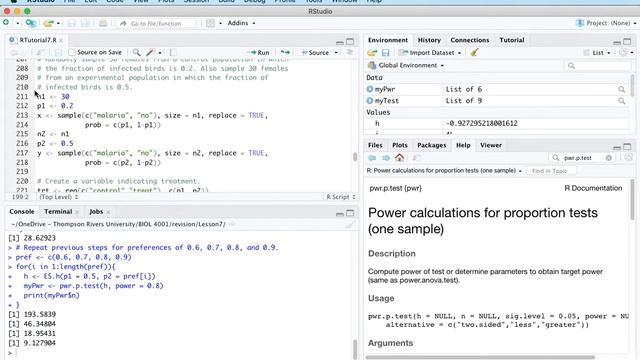The width and height of the screenshot is (640, 360).
Task: Click the Re-run previous code icon
Action: tap(285, 52)
